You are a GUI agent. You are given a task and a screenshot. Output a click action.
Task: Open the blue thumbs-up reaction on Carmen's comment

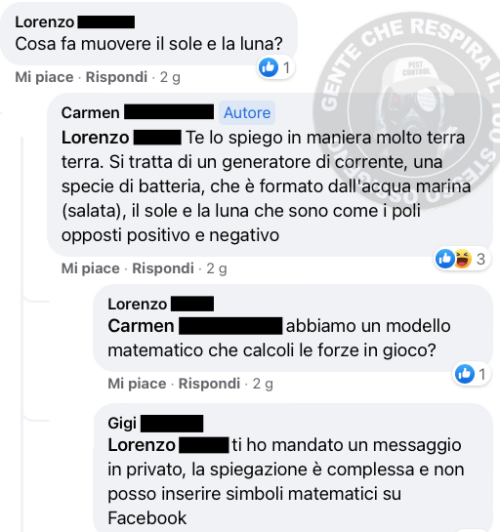[x=445, y=259]
